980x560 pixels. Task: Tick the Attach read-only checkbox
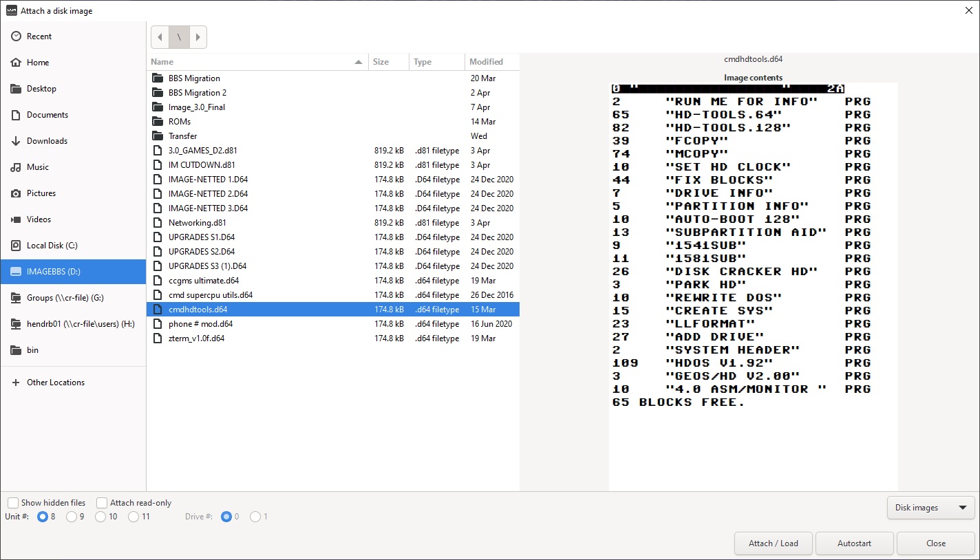tap(102, 503)
